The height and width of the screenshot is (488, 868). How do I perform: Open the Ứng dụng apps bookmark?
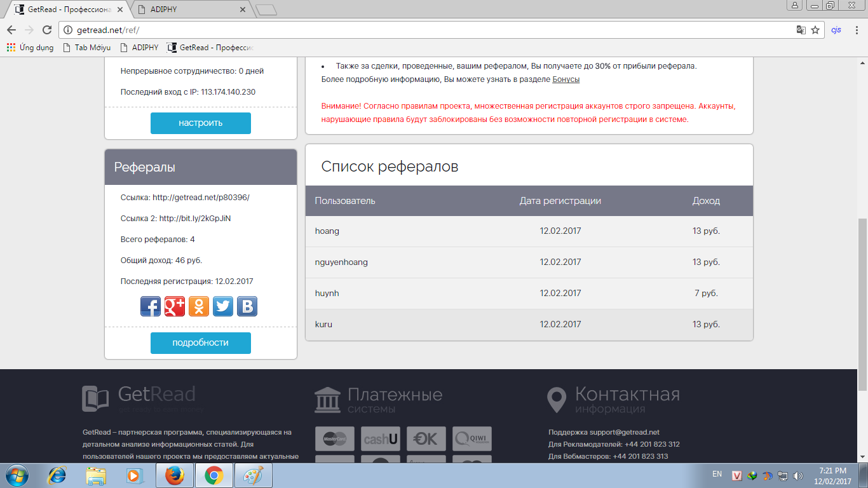click(x=30, y=48)
